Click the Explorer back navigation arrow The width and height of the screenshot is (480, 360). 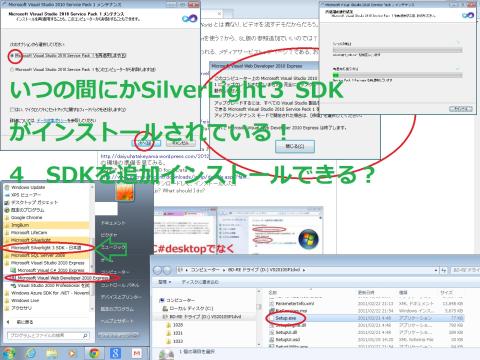click(x=158, y=270)
